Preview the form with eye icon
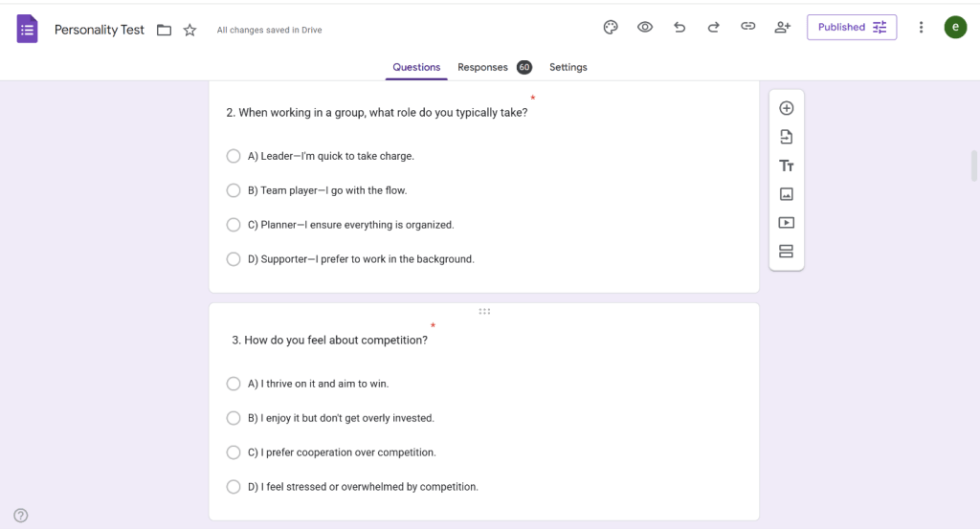The image size is (980, 529). coord(645,28)
